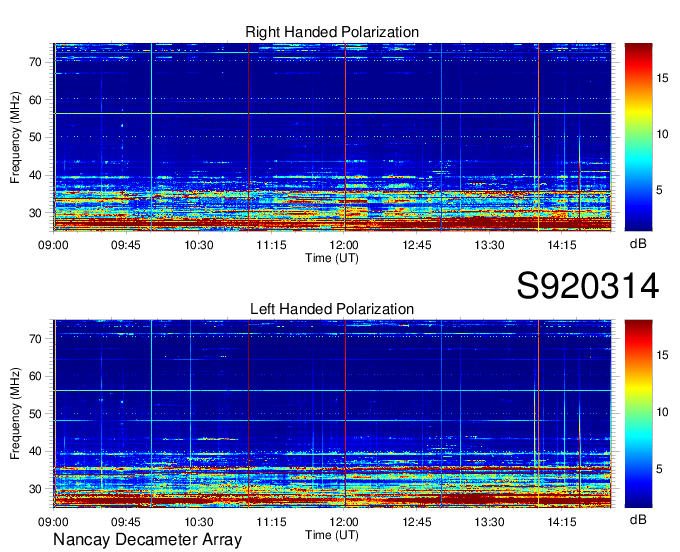
Task: Click "09:45" tick on right-handed plot
Action: (x=126, y=245)
